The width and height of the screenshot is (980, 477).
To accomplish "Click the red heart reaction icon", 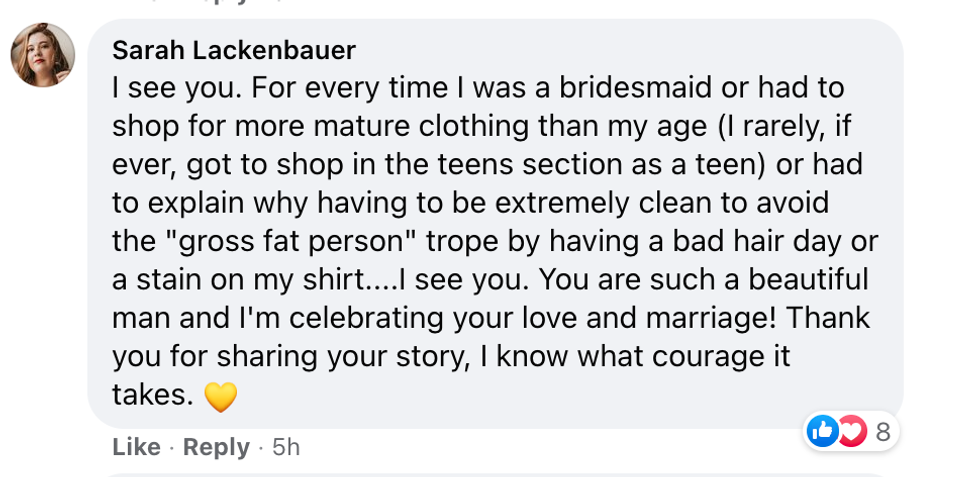I will click(850, 431).
